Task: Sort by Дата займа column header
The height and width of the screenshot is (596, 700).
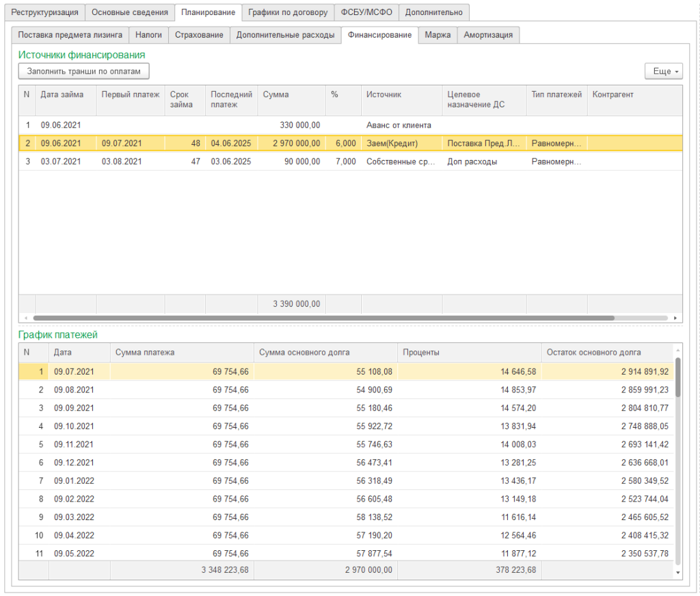Action: click(62, 94)
